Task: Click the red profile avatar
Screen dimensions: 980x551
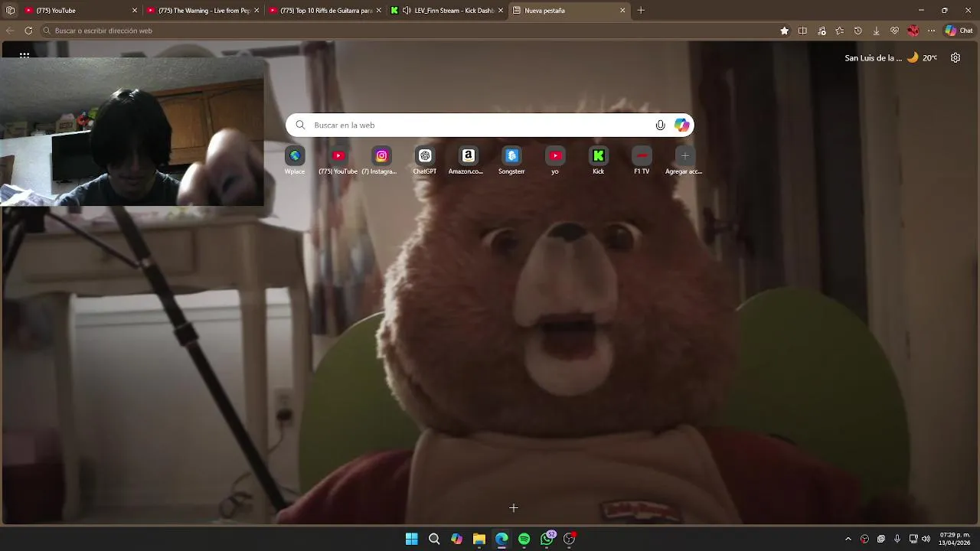Action: 913,31
